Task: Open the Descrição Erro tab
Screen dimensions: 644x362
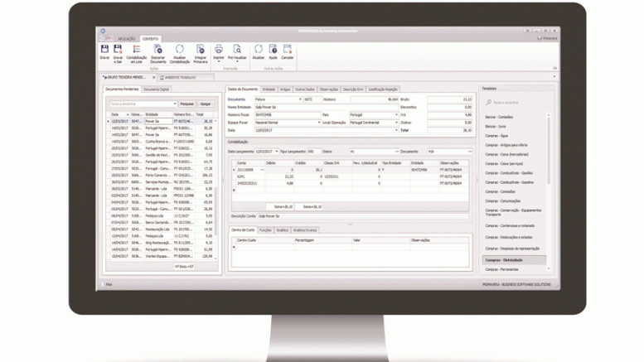Action: coord(353,89)
